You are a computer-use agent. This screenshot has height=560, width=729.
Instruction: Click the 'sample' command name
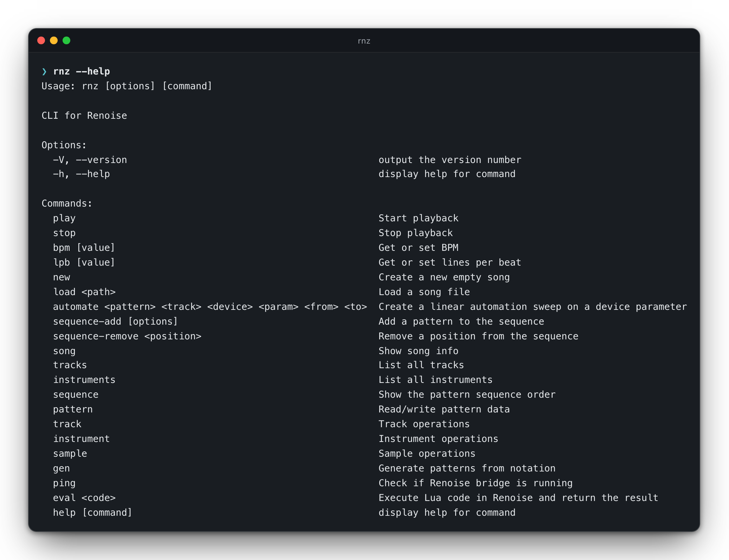[70, 454]
